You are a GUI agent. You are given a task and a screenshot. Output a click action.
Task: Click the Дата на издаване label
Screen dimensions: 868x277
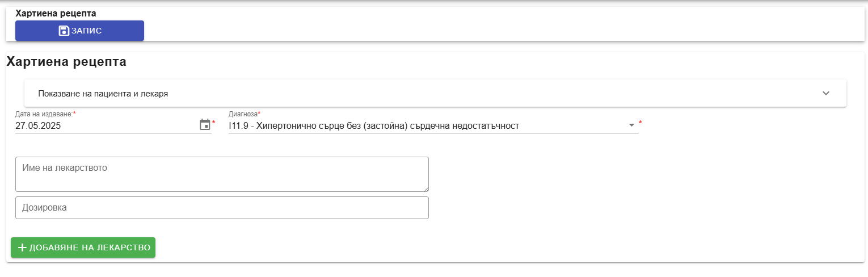pyautogui.click(x=45, y=114)
